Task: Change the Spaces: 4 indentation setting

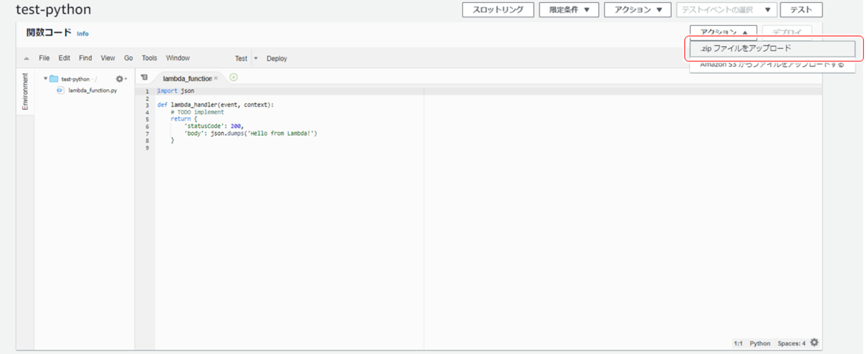Action: pyautogui.click(x=791, y=343)
